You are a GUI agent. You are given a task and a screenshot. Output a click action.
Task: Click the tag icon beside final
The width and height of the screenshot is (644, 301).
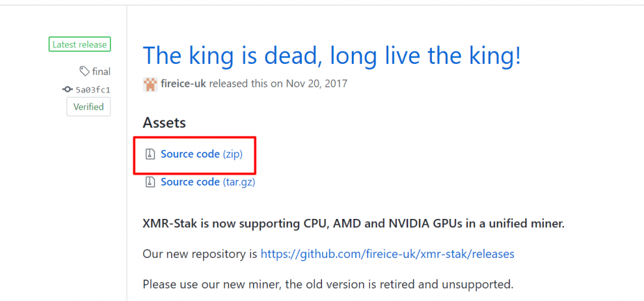coord(85,71)
